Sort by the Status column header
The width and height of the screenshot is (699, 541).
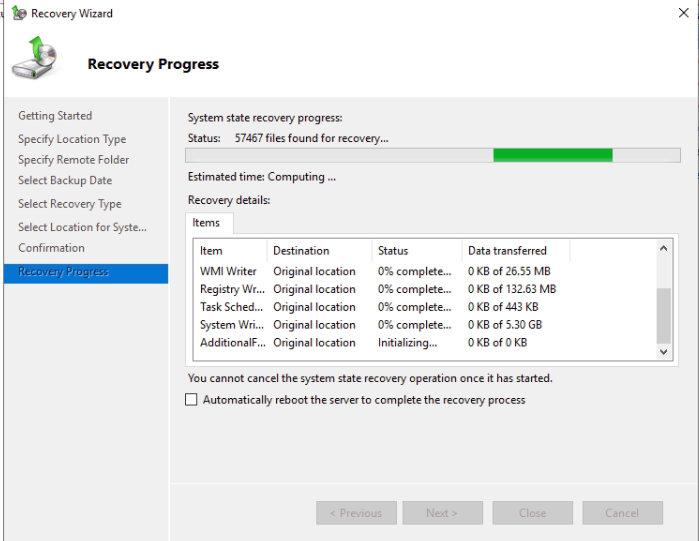(x=393, y=251)
